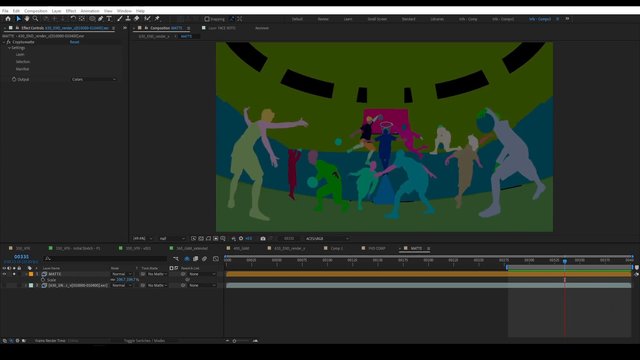Open the MATTE layer blending mode dropdown
The image size is (640, 360).
coord(122,274)
